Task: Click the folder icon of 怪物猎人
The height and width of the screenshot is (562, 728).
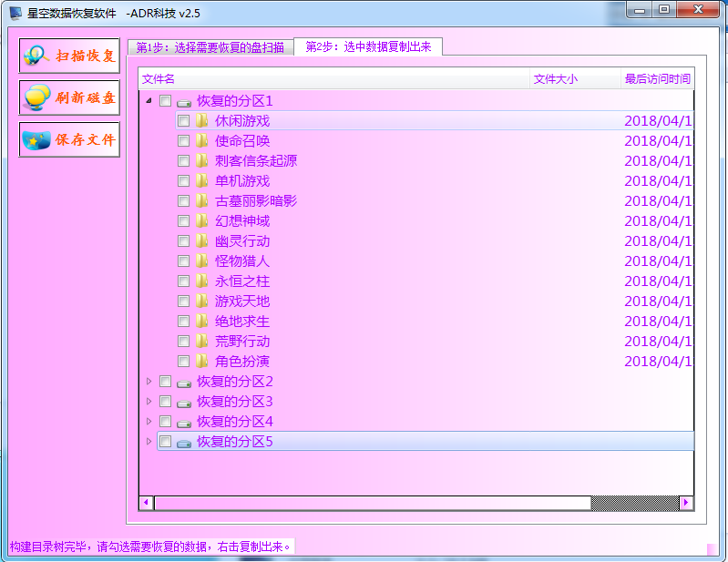Action: point(201,261)
